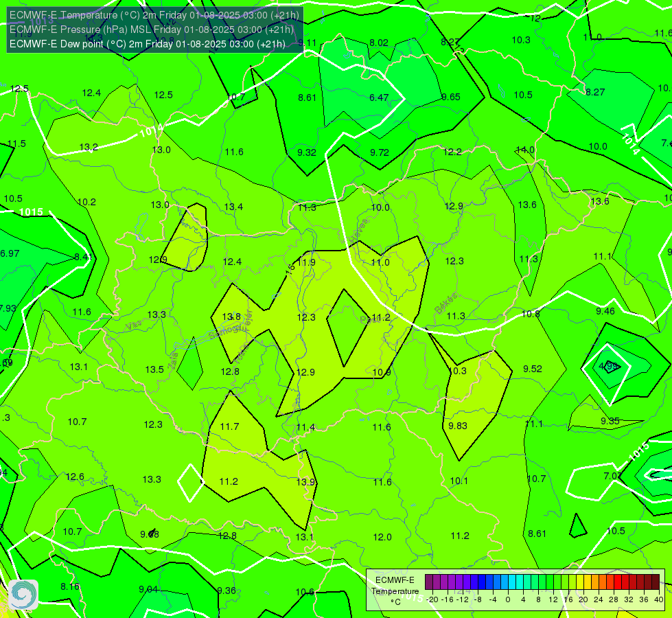Click the ECMWF-E Temperature °C legend title
This screenshot has width=672, height=618.
[395, 591]
